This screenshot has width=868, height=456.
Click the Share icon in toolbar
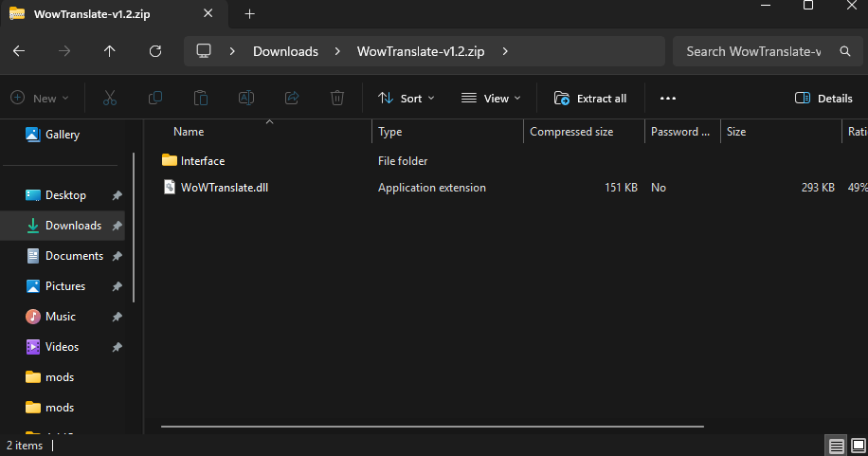pyautogui.click(x=292, y=98)
